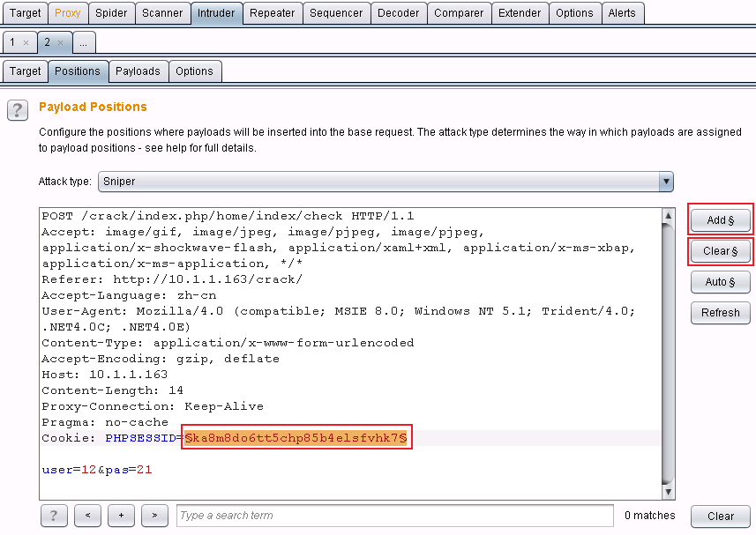756x535 pixels.
Task: Click the highlighted PHPSESSID payload value
Action: (x=296, y=438)
